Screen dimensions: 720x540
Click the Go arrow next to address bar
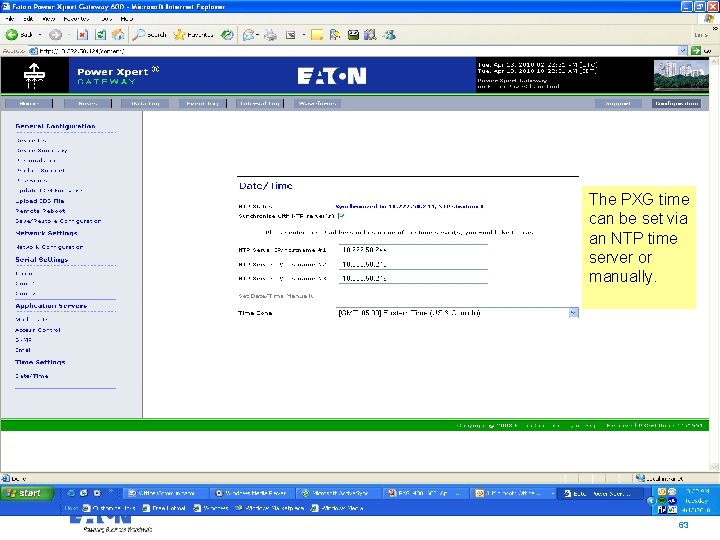click(x=696, y=51)
